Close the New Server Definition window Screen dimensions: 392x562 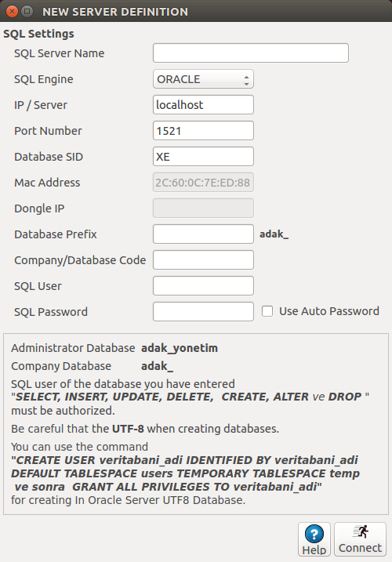point(12,12)
